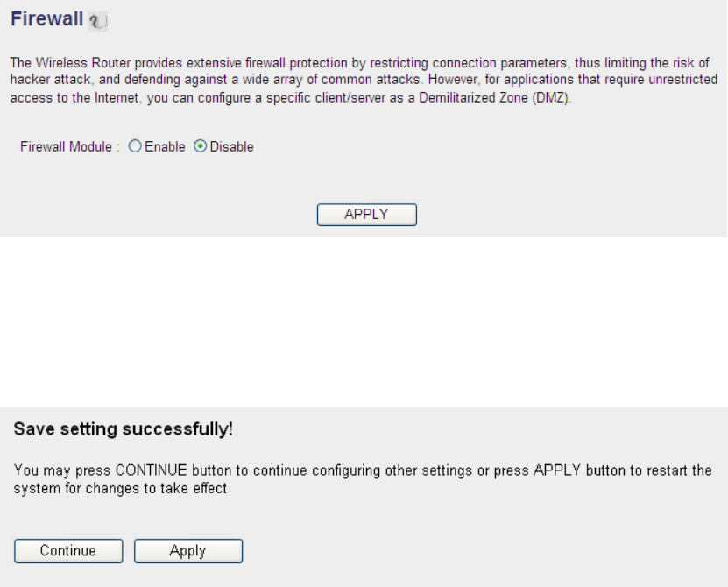Screen dimensions: 728x587
Task: Select the Disable radio button
Action: (200, 147)
